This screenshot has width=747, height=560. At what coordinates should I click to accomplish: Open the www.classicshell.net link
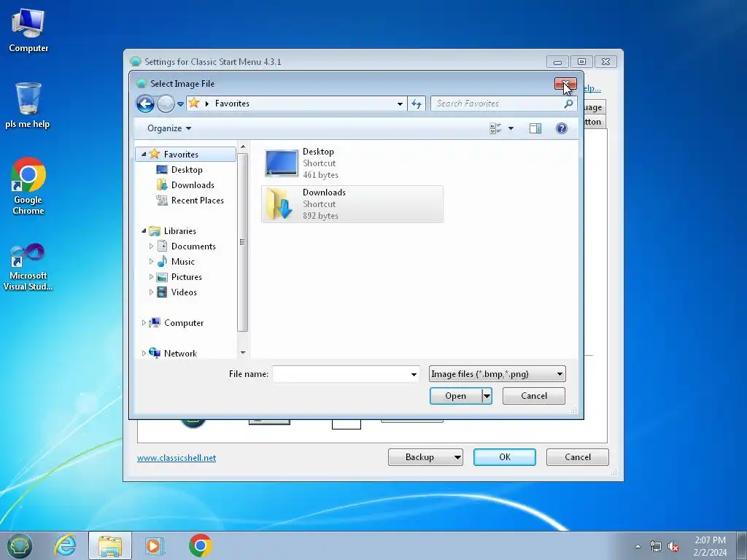[x=177, y=458]
